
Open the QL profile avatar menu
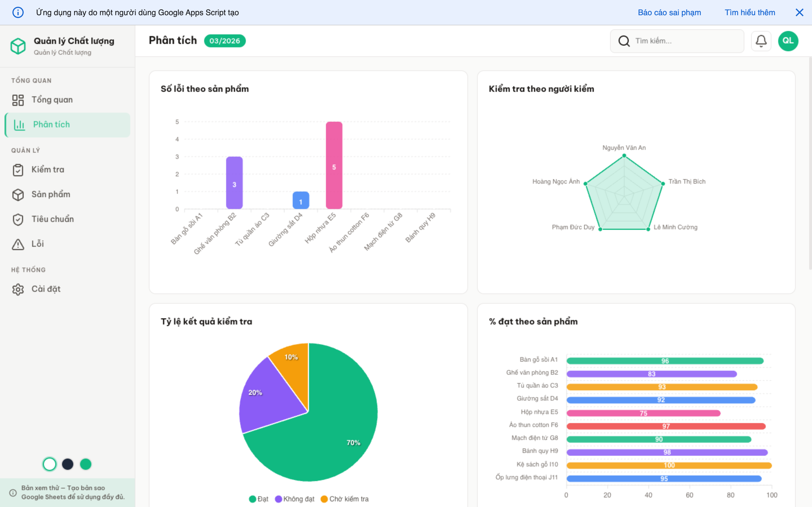[x=788, y=41]
